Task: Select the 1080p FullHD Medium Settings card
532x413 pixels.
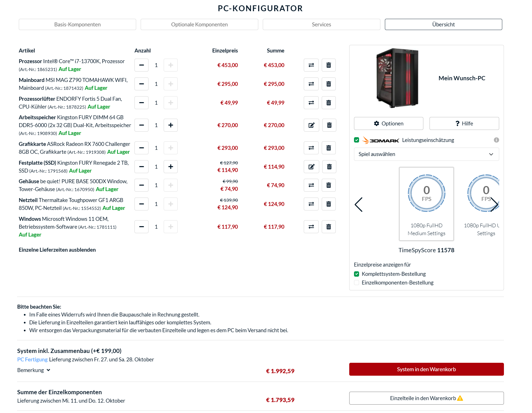Action: [426, 204]
